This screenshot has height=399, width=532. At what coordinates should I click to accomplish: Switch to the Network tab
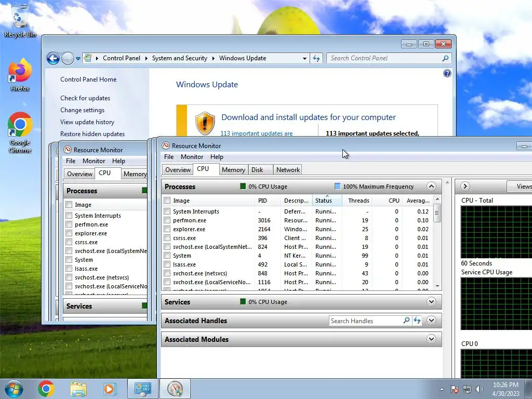(x=288, y=170)
